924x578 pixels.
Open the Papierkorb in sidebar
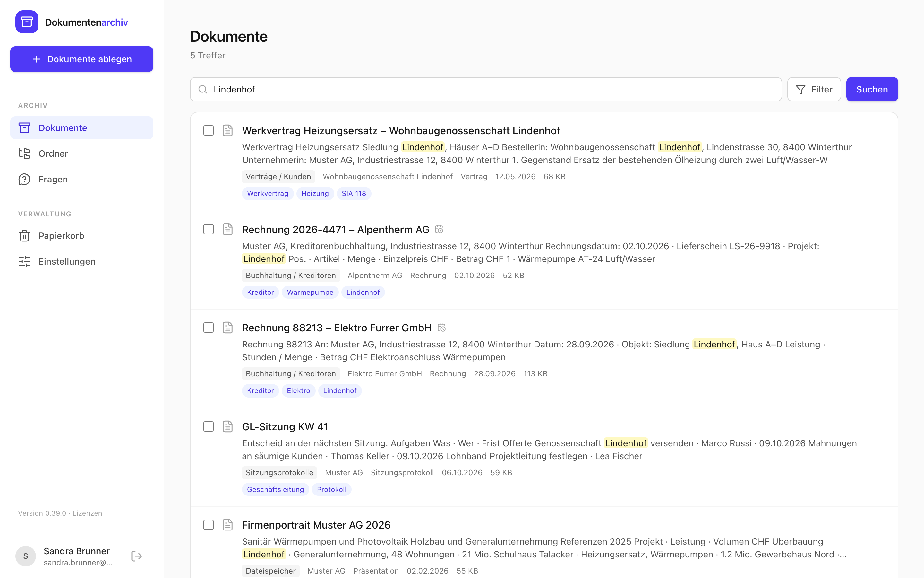[82, 236]
